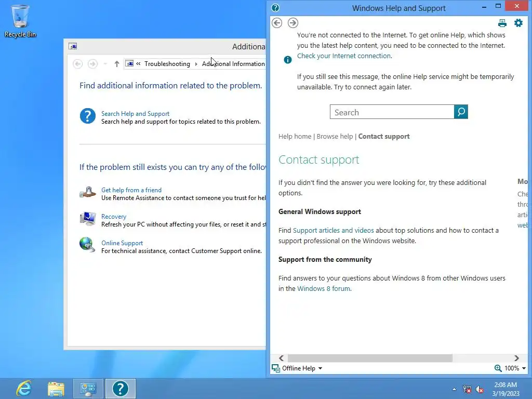The height and width of the screenshot is (399, 532).
Task: Click the Contact support heading text
Action: point(318,159)
